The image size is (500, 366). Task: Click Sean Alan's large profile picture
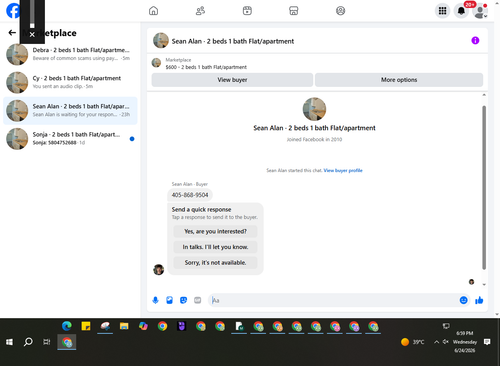click(x=314, y=109)
